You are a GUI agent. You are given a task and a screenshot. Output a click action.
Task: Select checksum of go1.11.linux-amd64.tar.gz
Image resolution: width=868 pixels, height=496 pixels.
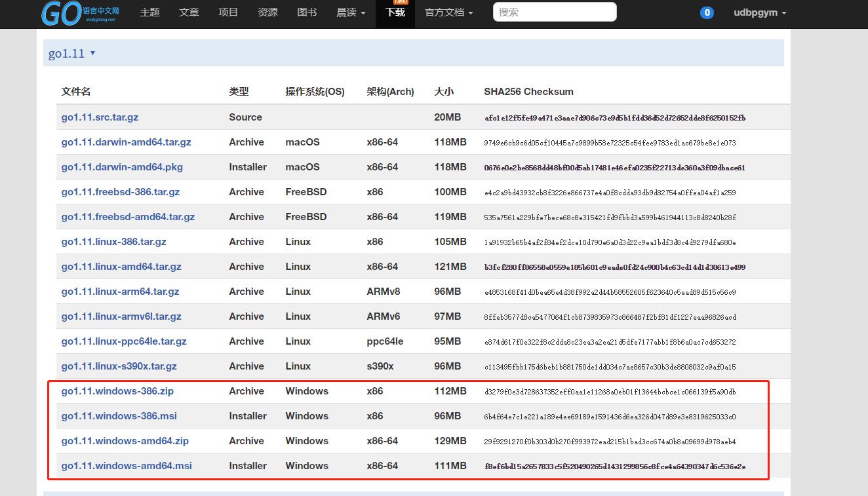point(615,267)
